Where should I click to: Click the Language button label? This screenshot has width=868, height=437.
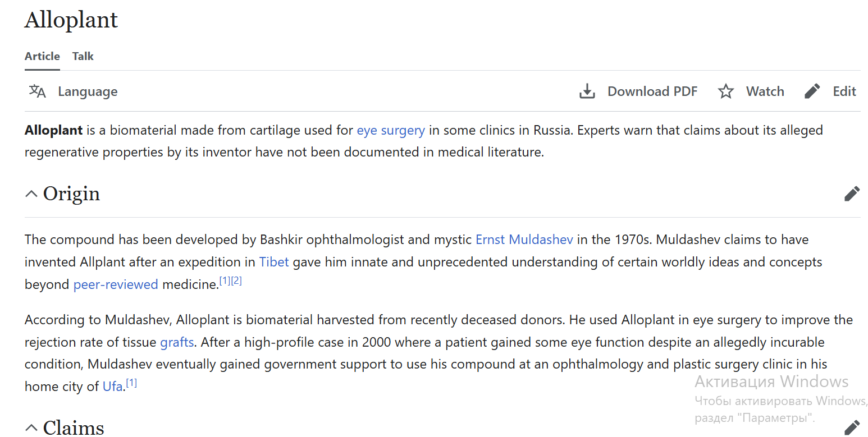pyautogui.click(x=88, y=91)
